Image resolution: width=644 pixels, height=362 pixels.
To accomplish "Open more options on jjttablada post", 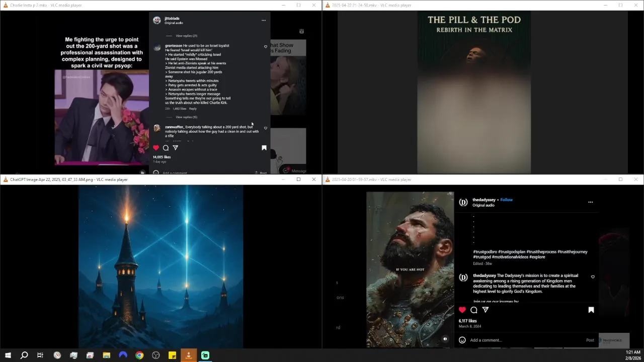I will (264, 21).
